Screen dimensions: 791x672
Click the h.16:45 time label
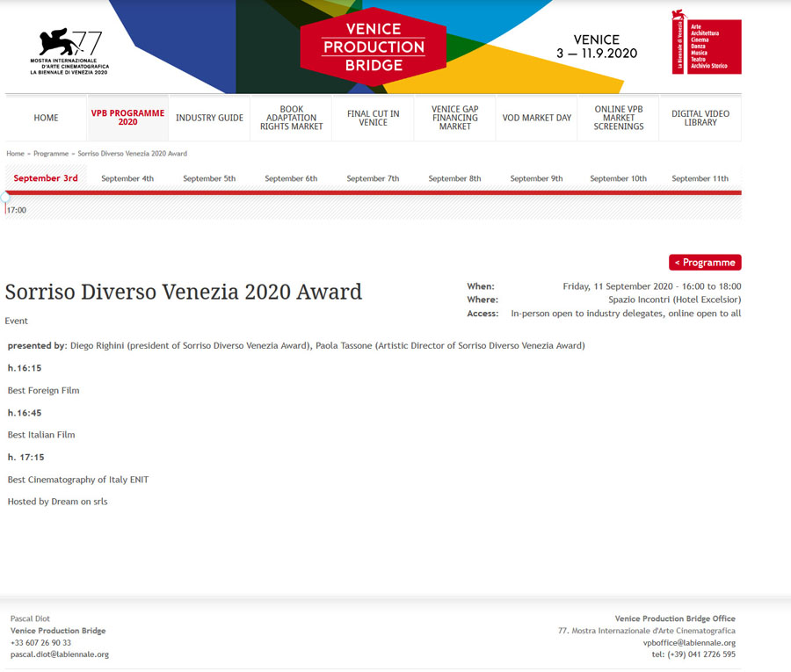tap(25, 413)
